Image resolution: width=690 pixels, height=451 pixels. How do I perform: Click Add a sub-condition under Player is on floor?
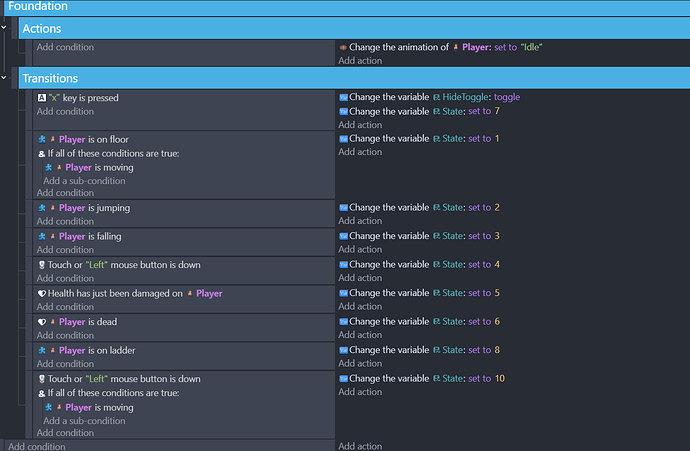click(x=84, y=181)
